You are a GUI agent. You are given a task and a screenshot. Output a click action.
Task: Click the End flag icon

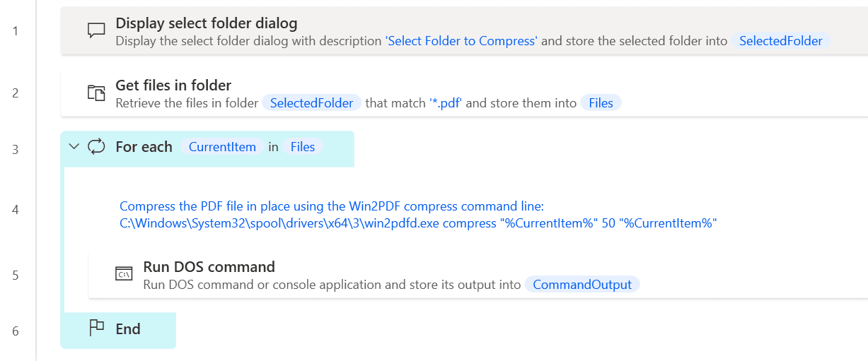(96, 329)
